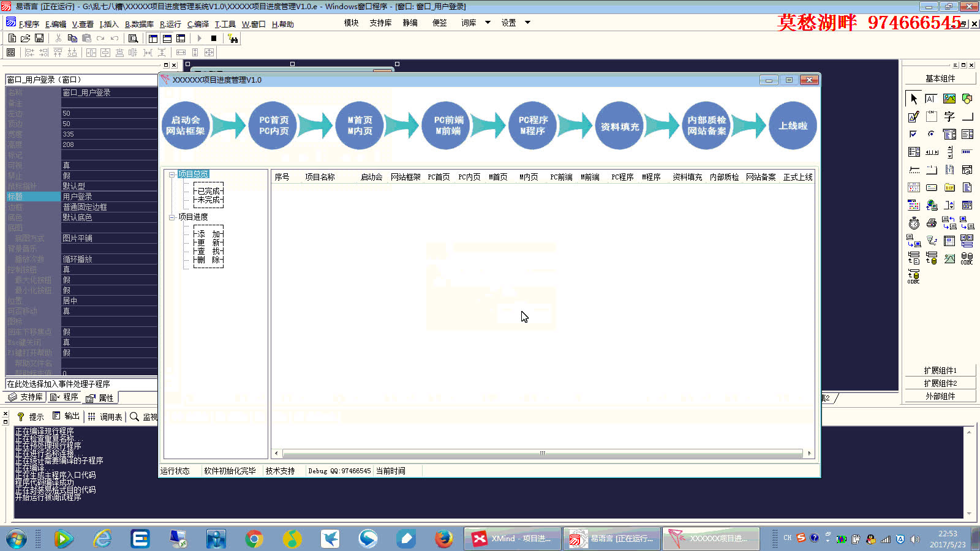Toggle the 最小化按钮 property value 假
Image resolution: width=980 pixels, height=551 pixels.
click(x=109, y=290)
